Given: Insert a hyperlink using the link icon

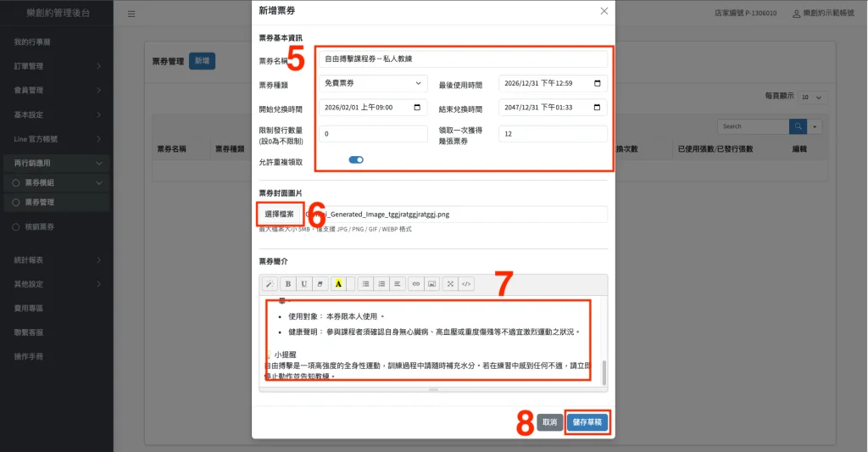Looking at the screenshot, I should 415,284.
